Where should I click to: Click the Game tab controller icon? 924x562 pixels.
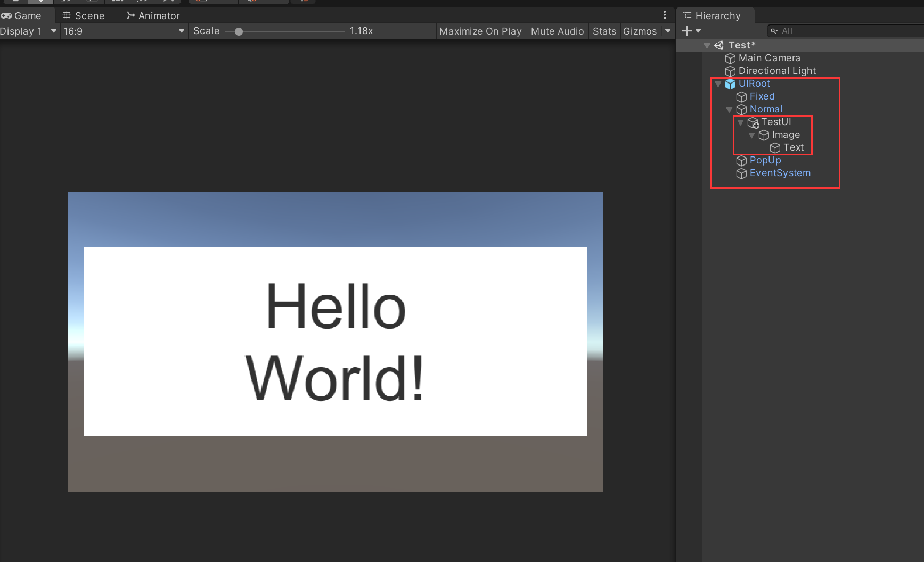click(x=6, y=15)
